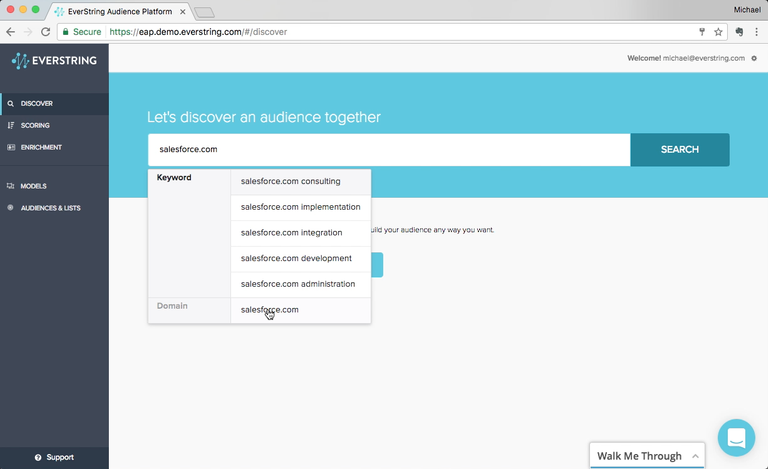
Task: Close the EverString Audience Platform tab
Action: (183, 11)
